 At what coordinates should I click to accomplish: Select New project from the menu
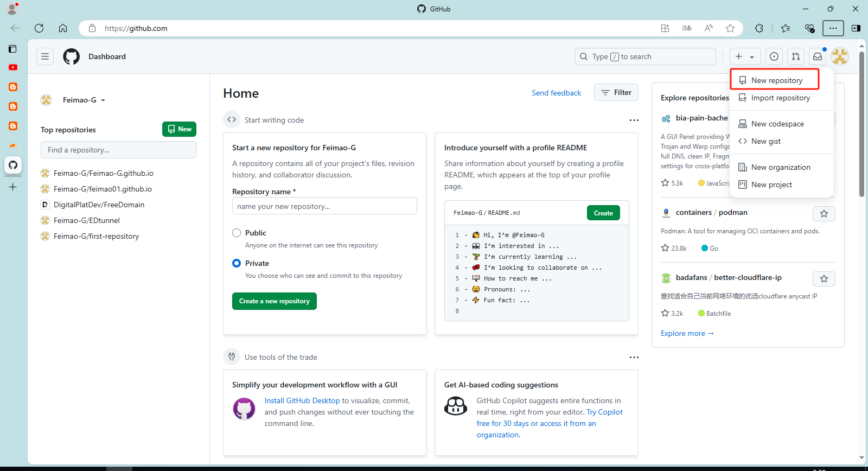pyautogui.click(x=781, y=184)
